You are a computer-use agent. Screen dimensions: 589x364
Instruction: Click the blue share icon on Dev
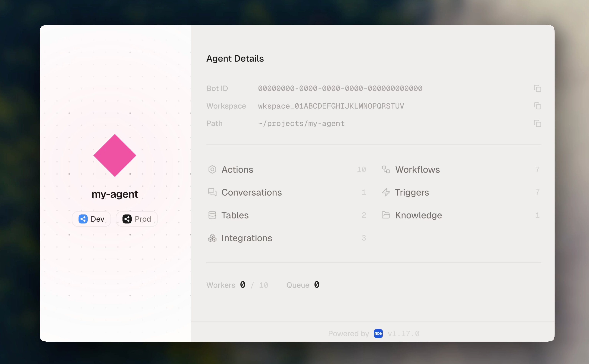tap(83, 219)
